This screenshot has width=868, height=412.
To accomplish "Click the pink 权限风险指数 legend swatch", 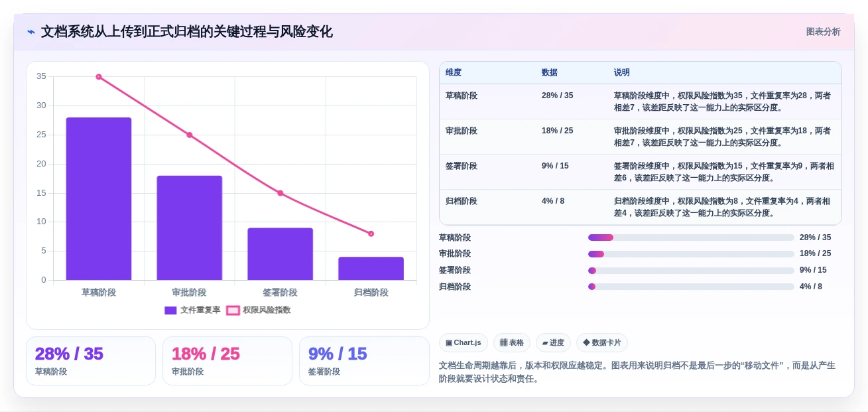I will [233, 310].
